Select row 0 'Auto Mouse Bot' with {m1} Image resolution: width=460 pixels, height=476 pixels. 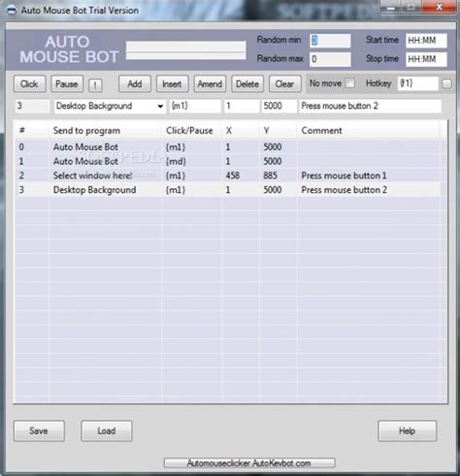point(228,147)
